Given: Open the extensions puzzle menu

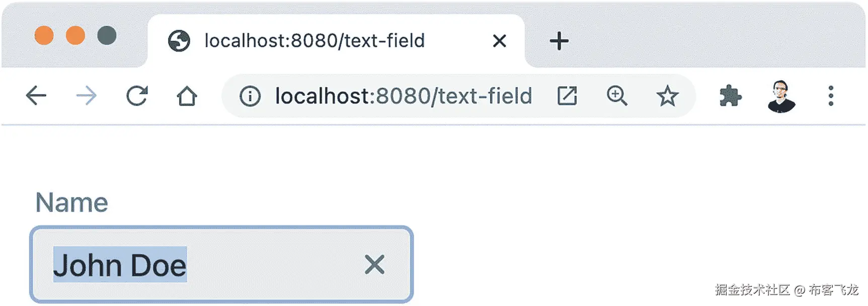Looking at the screenshot, I should click(x=730, y=95).
